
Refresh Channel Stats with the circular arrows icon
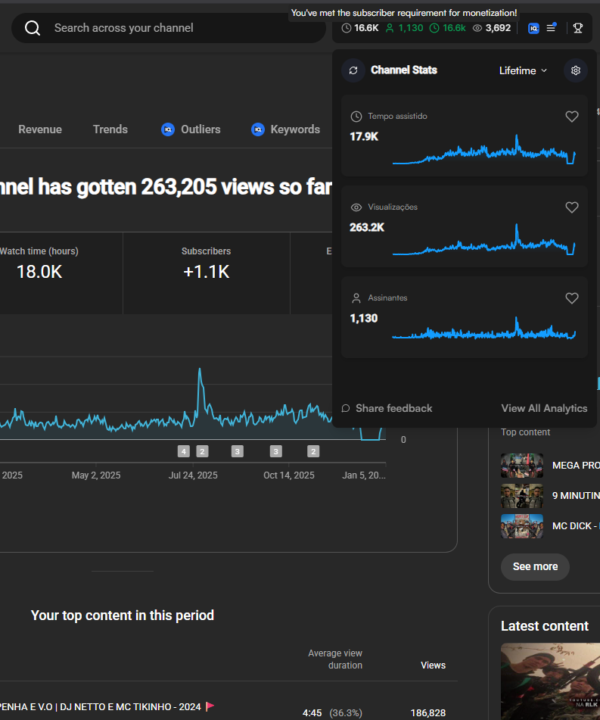coord(353,70)
